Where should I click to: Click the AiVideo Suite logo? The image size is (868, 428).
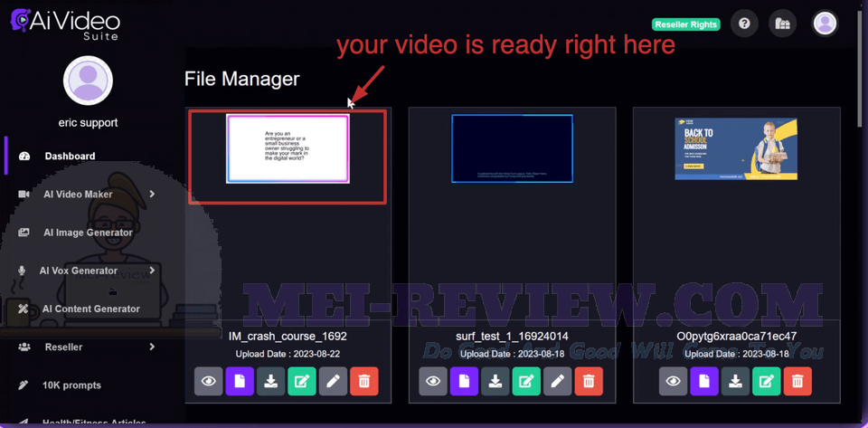click(x=65, y=24)
